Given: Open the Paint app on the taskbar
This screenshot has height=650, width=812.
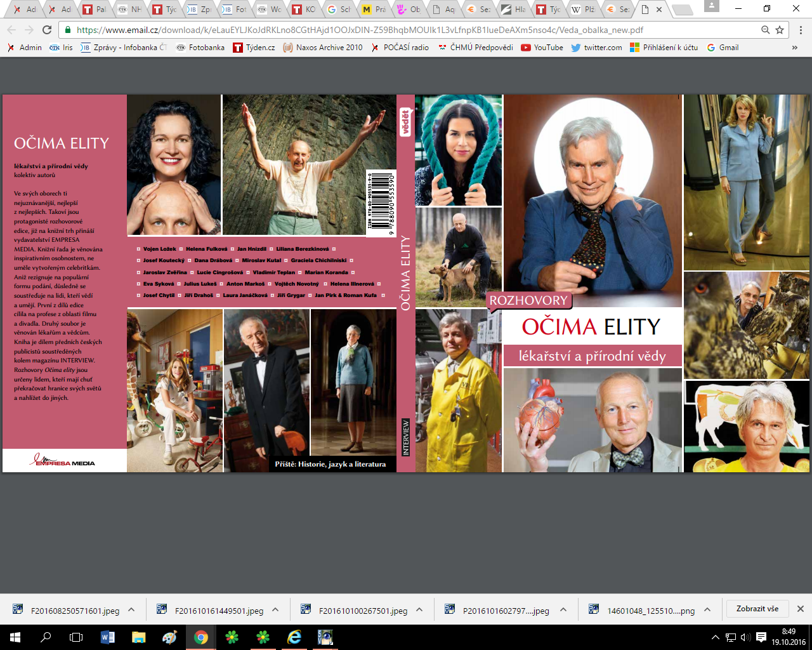Looking at the screenshot, I should coord(169,637).
